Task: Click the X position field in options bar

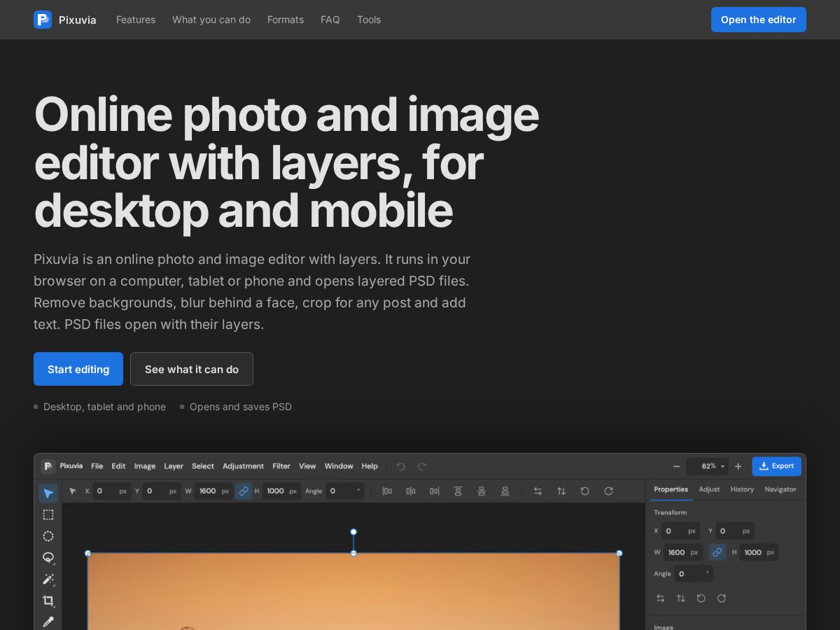Action: coord(112,491)
